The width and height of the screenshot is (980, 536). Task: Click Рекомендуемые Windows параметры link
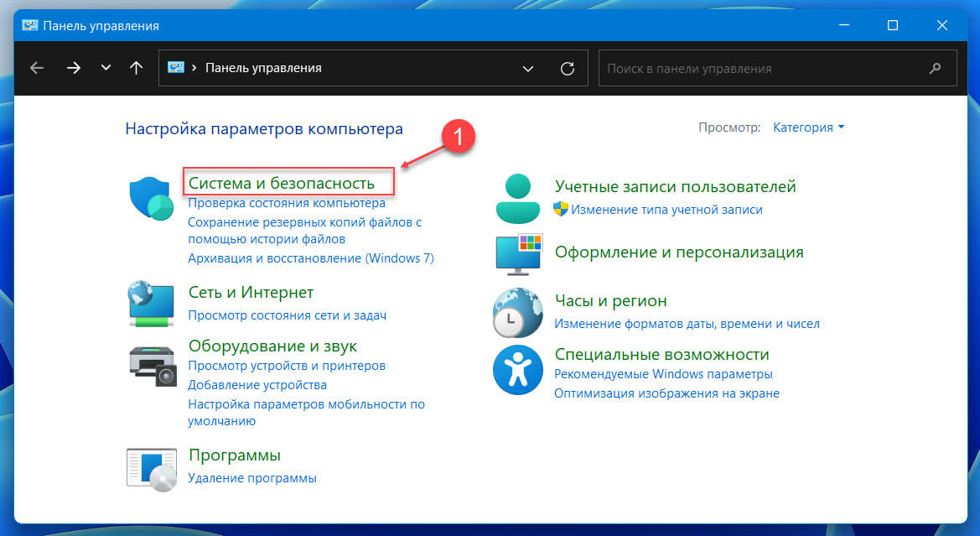click(x=663, y=374)
